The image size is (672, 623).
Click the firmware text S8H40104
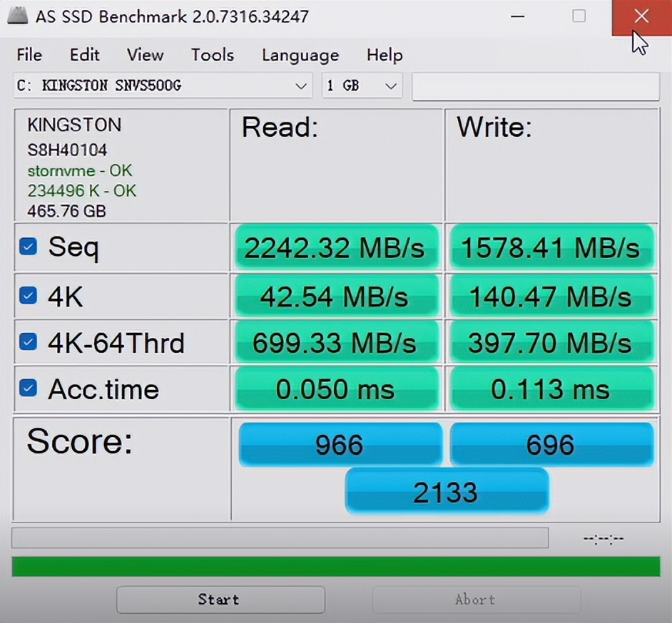coord(67,150)
